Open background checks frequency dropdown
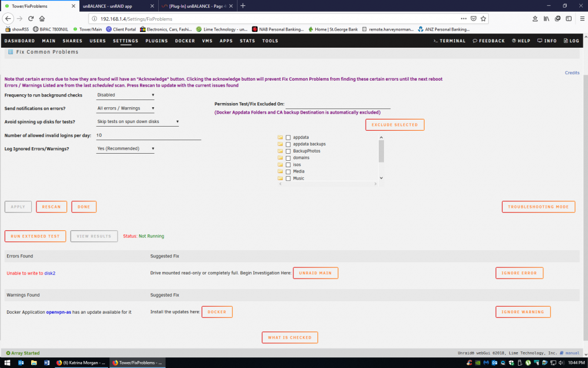The width and height of the screenshot is (588, 368). [125, 95]
